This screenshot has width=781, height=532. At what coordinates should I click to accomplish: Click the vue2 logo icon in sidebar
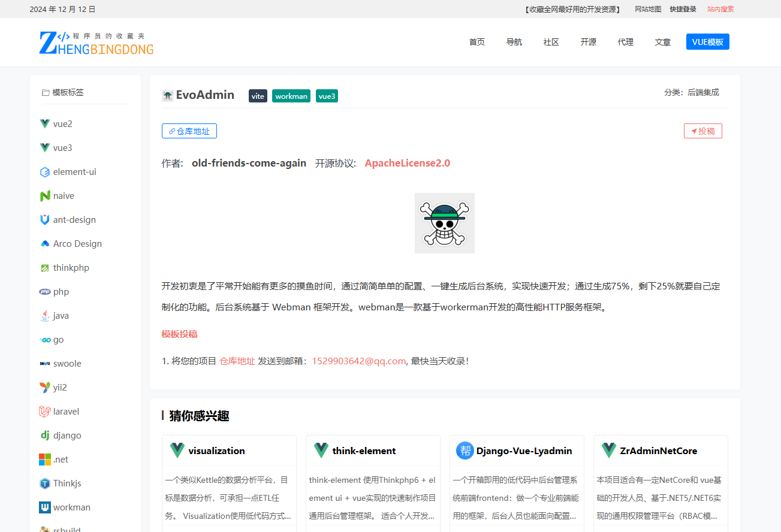45,124
